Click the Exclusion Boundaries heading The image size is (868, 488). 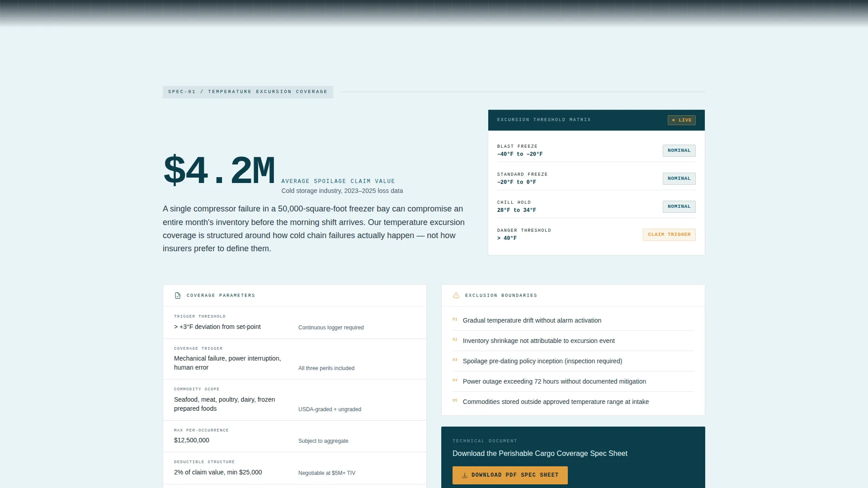click(501, 296)
